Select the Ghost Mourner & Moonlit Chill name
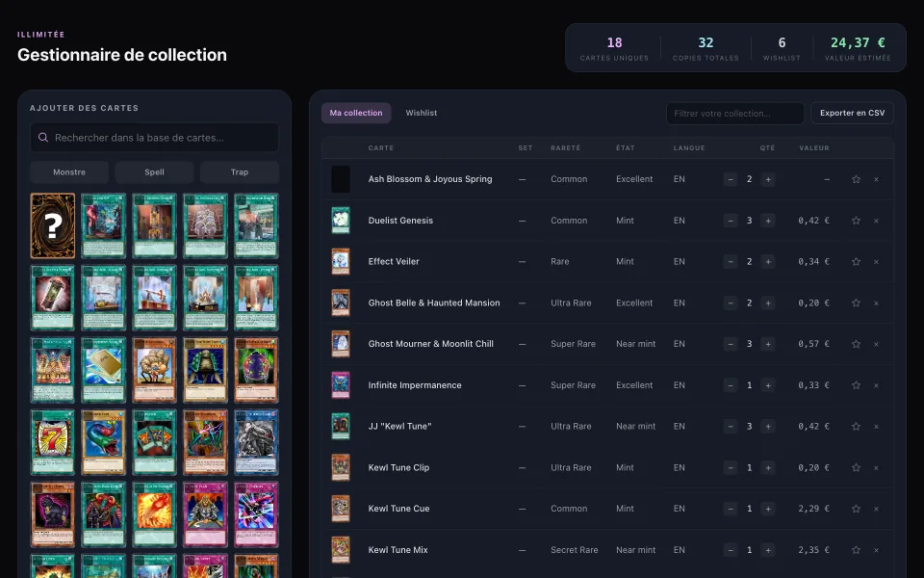The image size is (924, 578). [431, 344]
